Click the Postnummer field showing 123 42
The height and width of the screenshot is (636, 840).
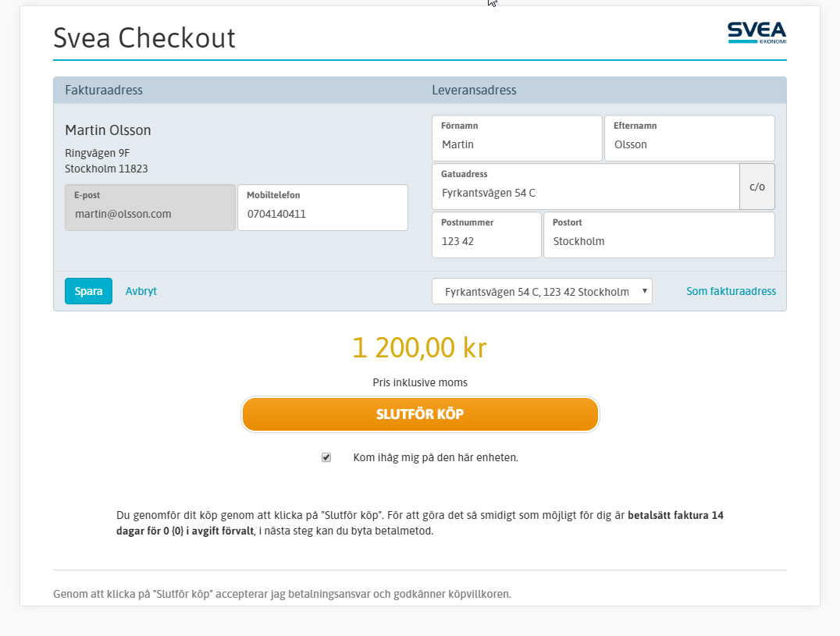point(486,241)
